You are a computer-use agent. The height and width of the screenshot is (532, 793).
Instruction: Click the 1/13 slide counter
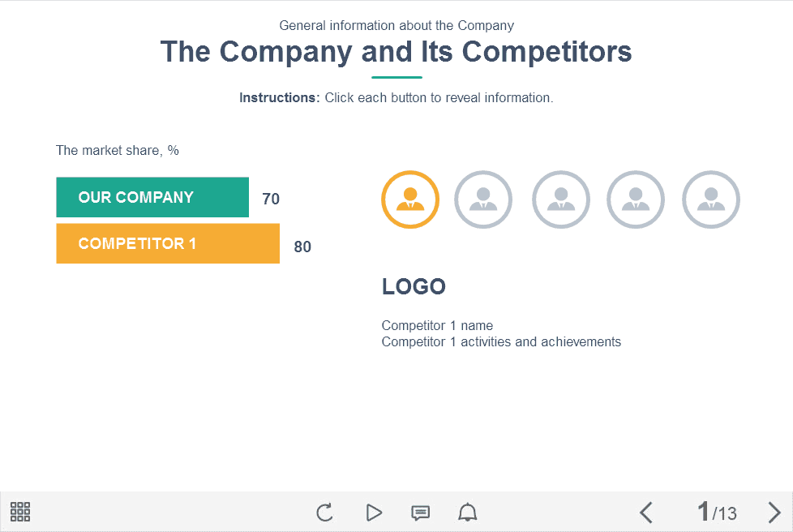717,513
